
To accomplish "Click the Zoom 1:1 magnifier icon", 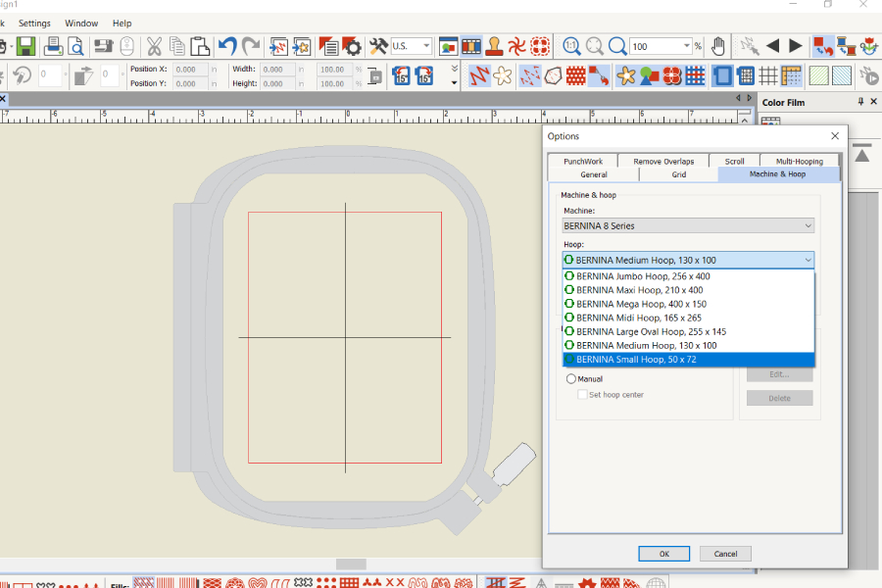I will click(x=571, y=46).
